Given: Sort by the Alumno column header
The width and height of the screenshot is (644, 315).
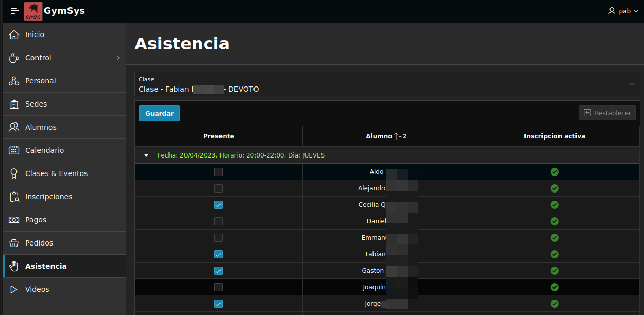Looking at the screenshot, I should (386, 136).
